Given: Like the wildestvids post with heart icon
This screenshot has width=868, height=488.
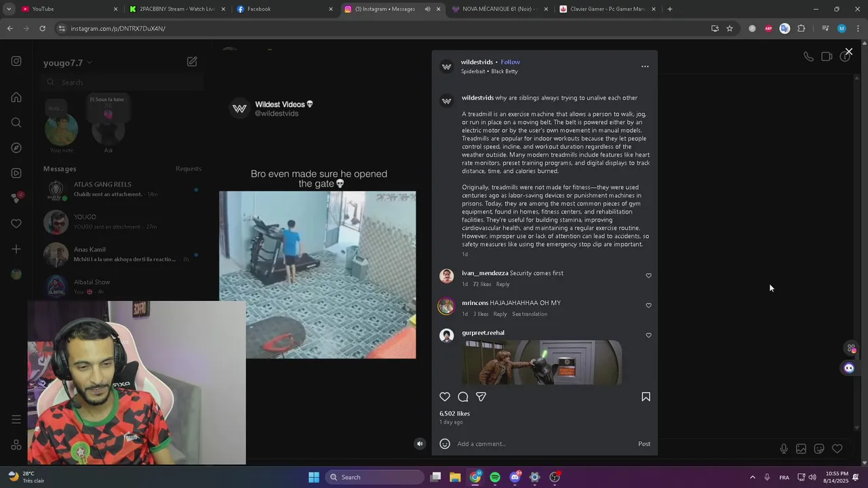Looking at the screenshot, I should pyautogui.click(x=445, y=397).
